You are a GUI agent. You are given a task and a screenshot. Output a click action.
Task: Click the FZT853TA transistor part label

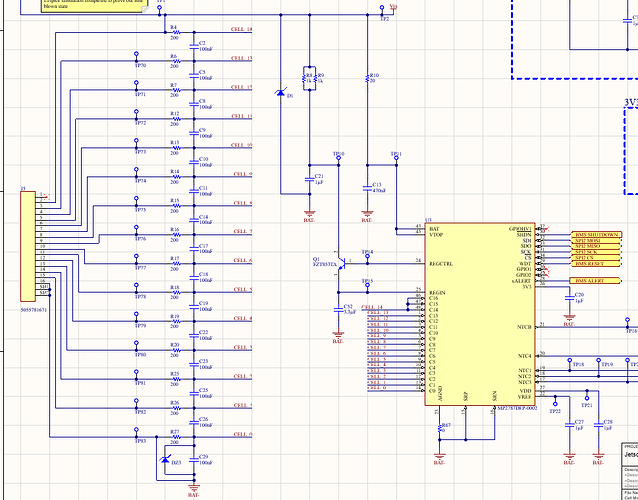tap(325, 265)
